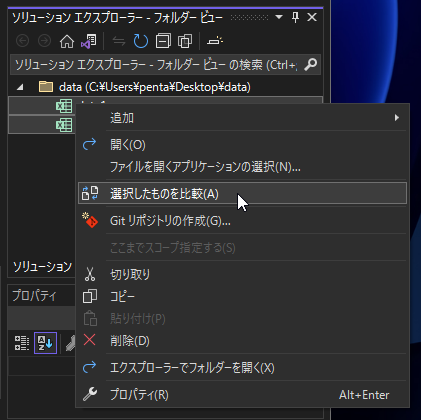
Task: Click the Refresh icon in Solution Explorer
Action: point(141,41)
